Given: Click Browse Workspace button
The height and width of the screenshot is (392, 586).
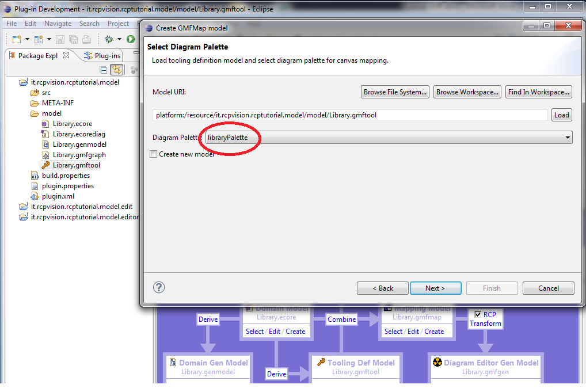Looking at the screenshot, I should pos(467,92).
